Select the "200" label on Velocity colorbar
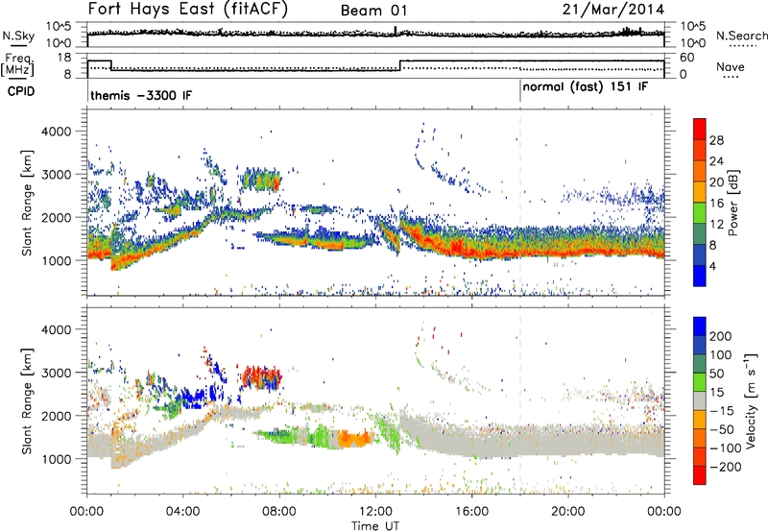 tap(721, 336)
